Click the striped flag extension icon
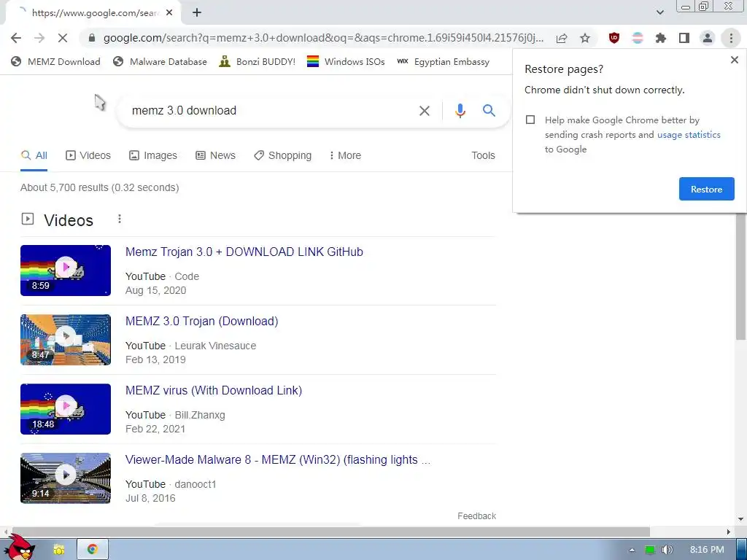This screenshot has height=560, width=747. click(x=638, y=38)
